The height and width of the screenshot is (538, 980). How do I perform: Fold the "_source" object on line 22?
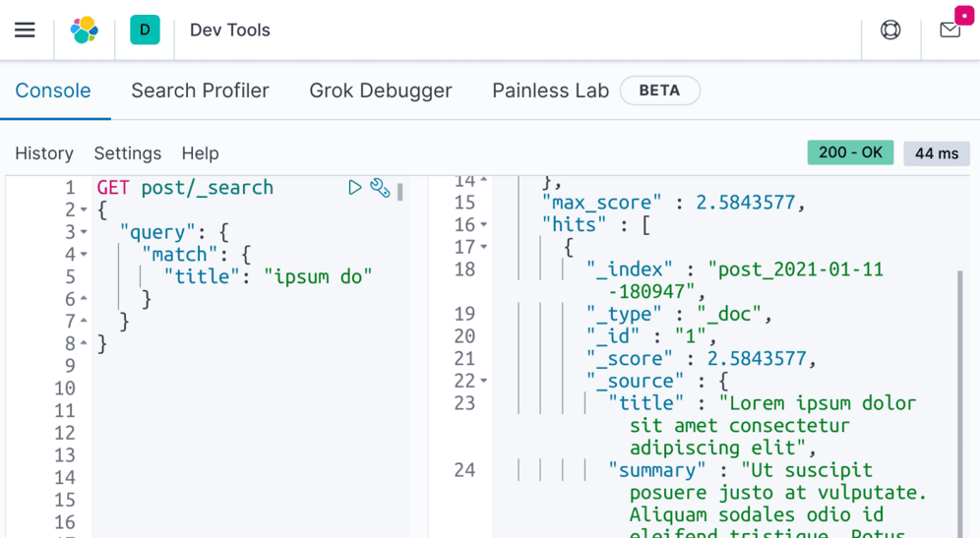pyautogui.click(x=484, y=381)
